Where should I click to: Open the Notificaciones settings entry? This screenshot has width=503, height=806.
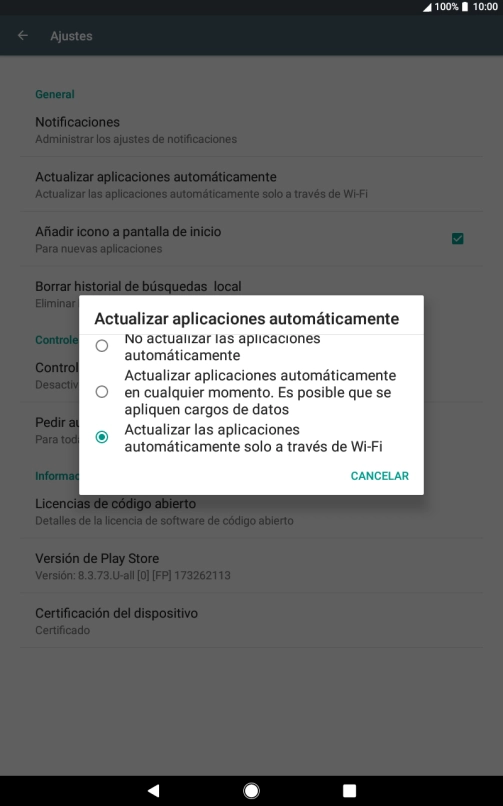pyautogui.click(x=251, y=130)
